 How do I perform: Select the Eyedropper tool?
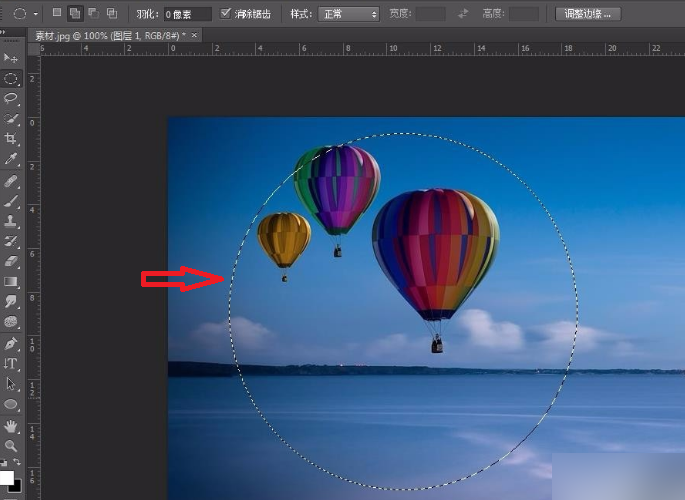11,159
